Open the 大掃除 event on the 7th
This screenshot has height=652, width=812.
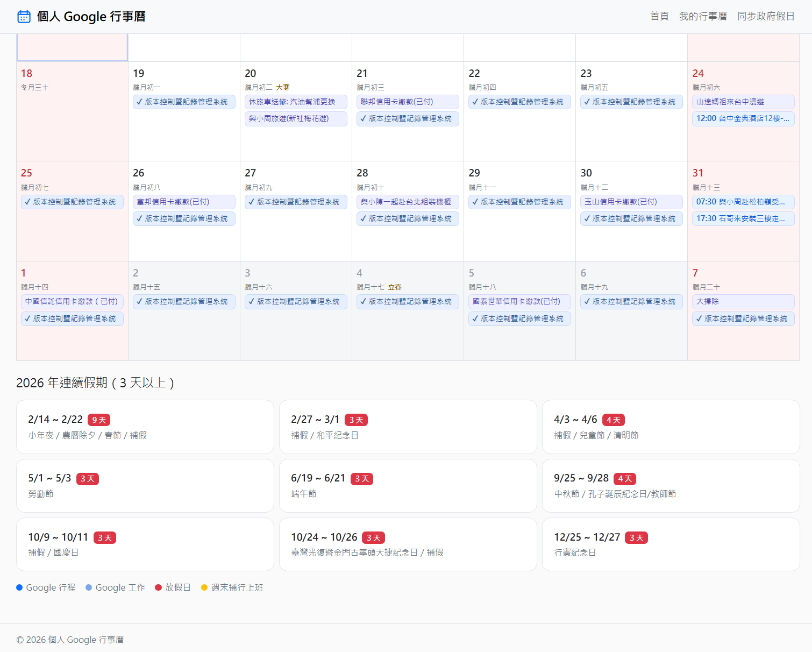(743, 301)
